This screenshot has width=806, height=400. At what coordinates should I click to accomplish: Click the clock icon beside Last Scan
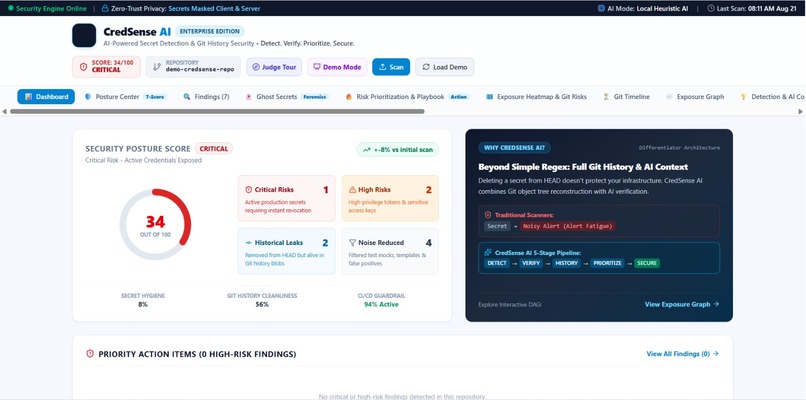[x=711, y=8]
